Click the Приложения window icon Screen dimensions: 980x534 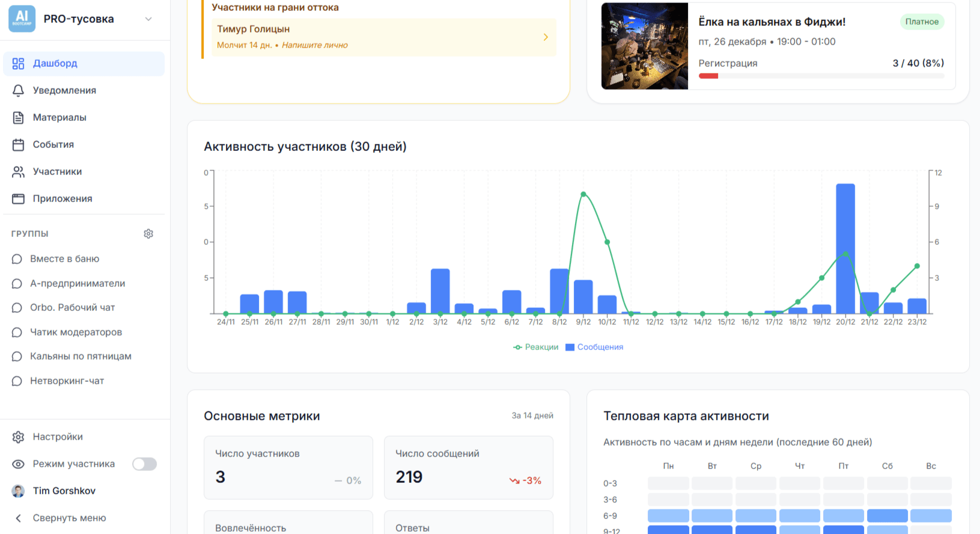click(x=19, y=199)
